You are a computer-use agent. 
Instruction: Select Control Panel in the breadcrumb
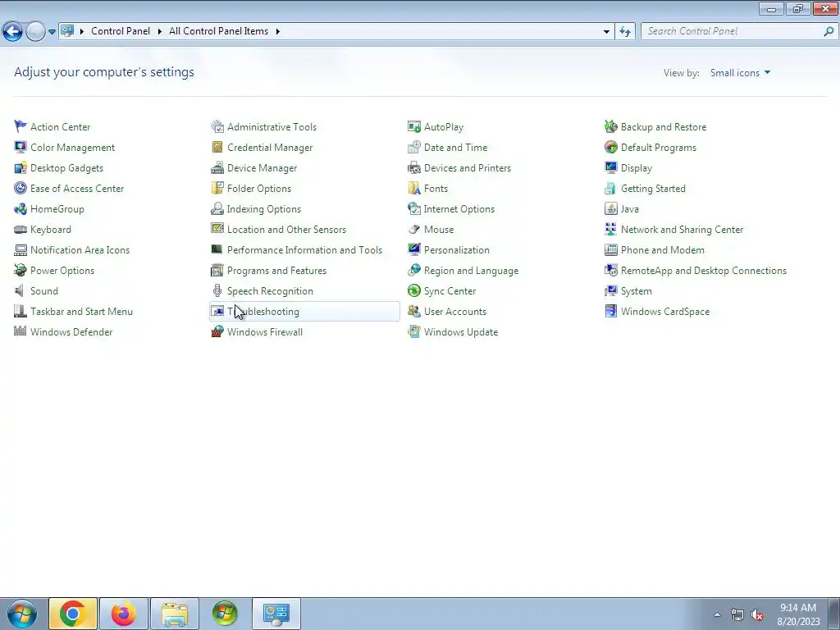pyautogui.click(x=121, y=31)
